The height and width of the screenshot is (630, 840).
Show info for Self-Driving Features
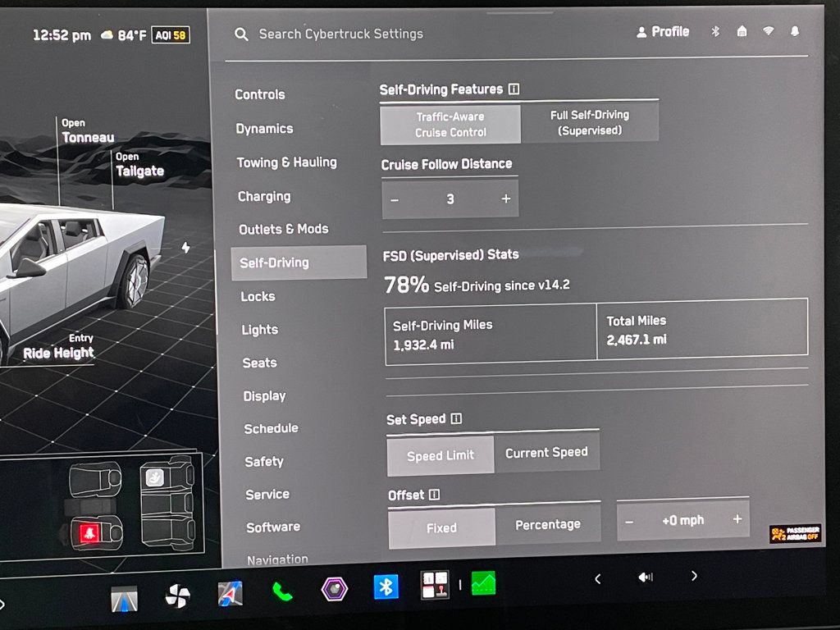pyautogui.click(x=514, y=89)
